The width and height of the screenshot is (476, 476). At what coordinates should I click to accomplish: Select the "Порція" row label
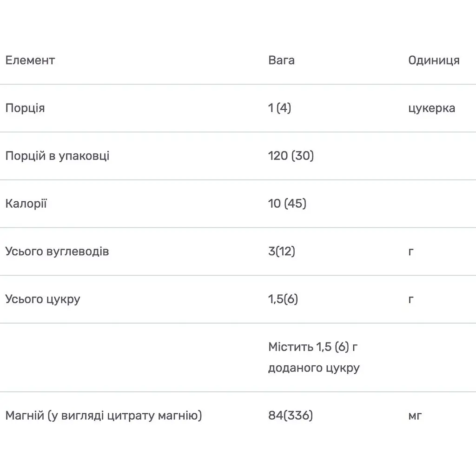(x=25, y=108)
